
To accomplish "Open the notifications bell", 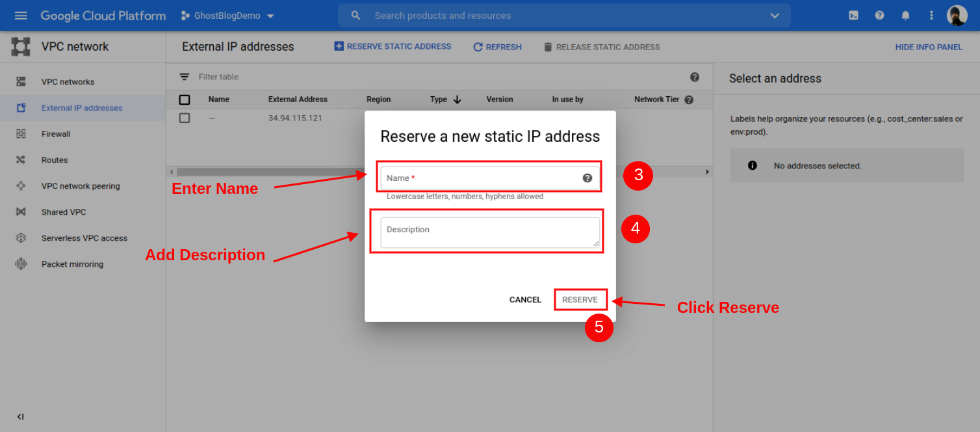I will [905, 16].
